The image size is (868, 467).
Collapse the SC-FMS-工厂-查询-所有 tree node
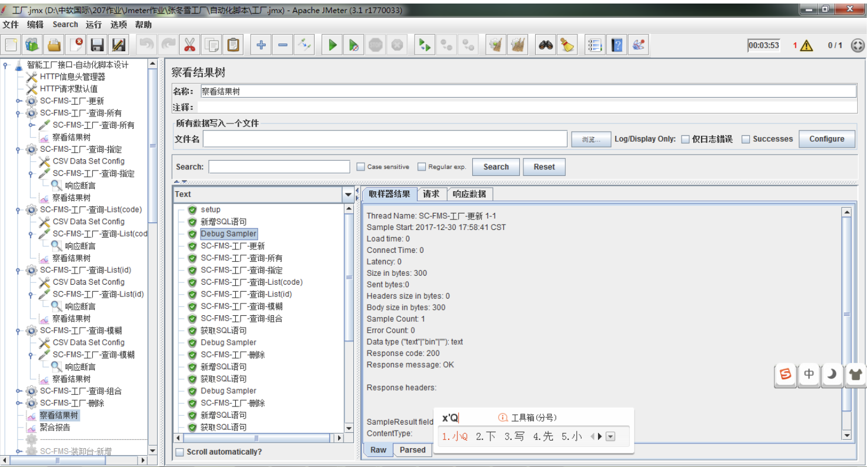point(19,113)
